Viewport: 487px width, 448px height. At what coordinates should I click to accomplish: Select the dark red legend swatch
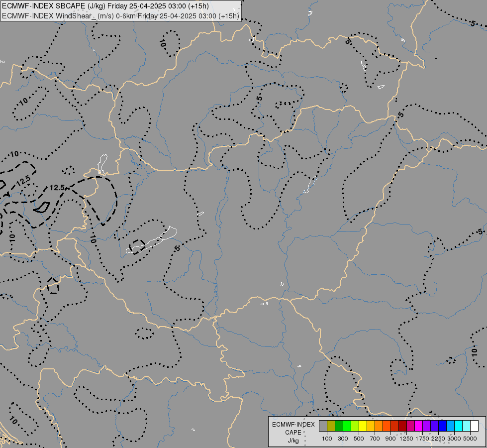point(402,426)
